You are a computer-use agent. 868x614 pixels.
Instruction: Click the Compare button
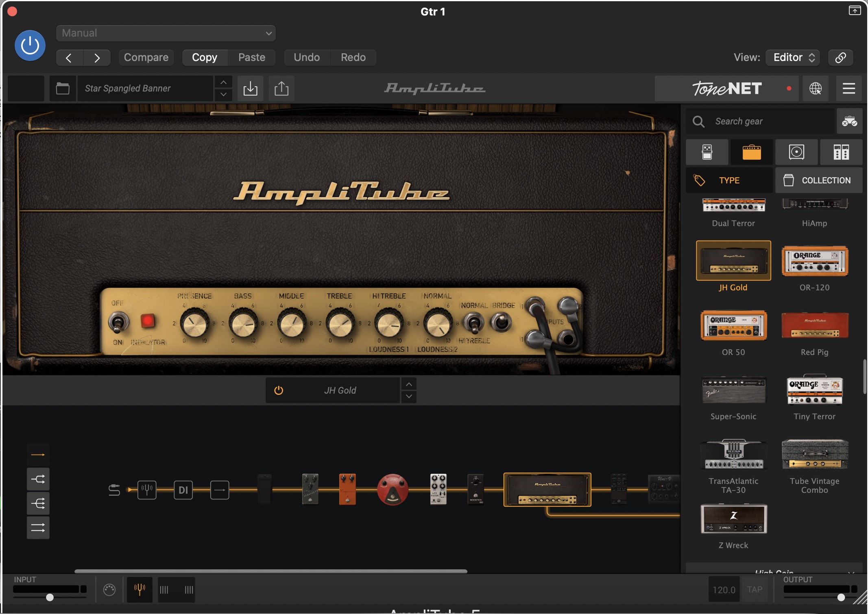pos(146,57)
